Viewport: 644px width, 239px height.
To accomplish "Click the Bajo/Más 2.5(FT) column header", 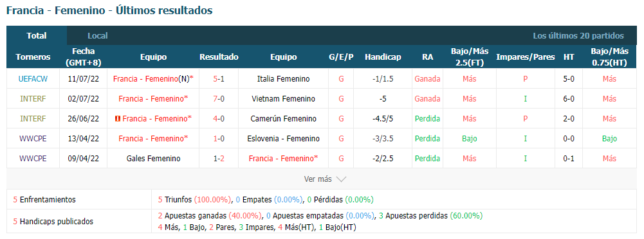I will tap(470, 57).
